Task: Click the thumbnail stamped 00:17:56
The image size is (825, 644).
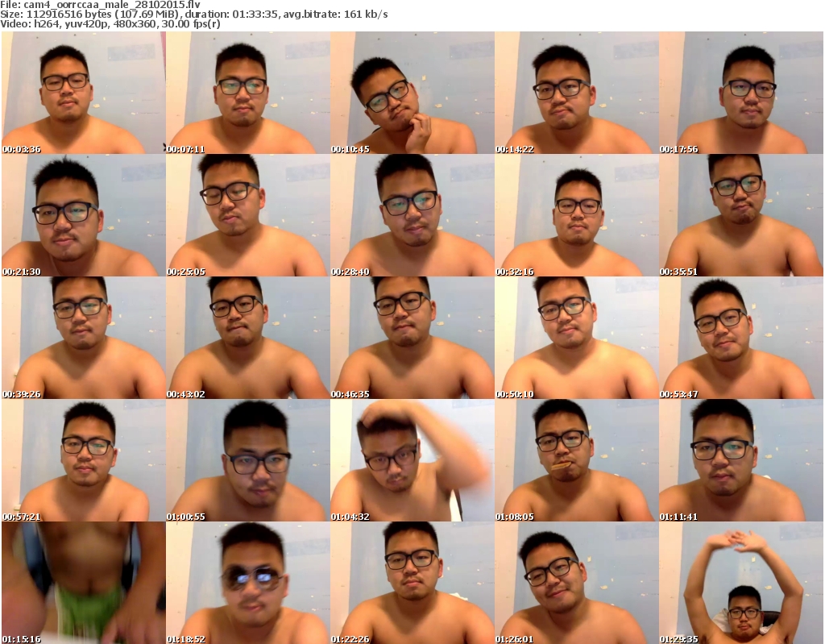Action: [741, 93]
